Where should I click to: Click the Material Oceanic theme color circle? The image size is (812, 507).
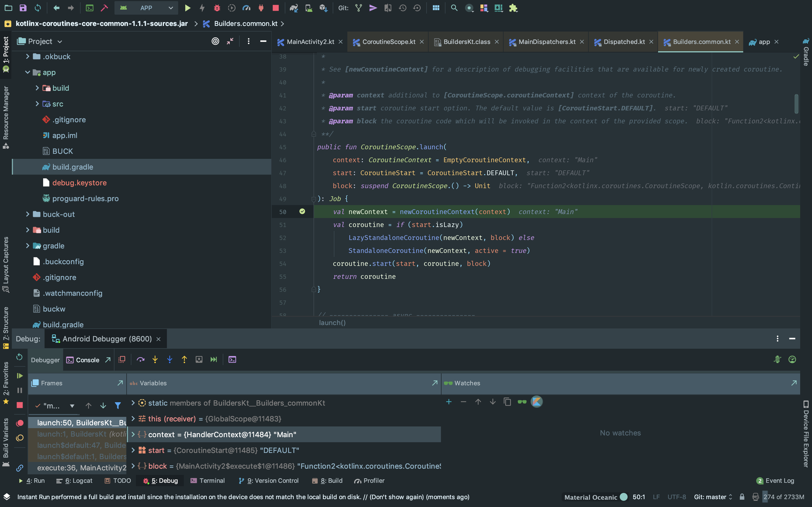(x=624, y=497)
